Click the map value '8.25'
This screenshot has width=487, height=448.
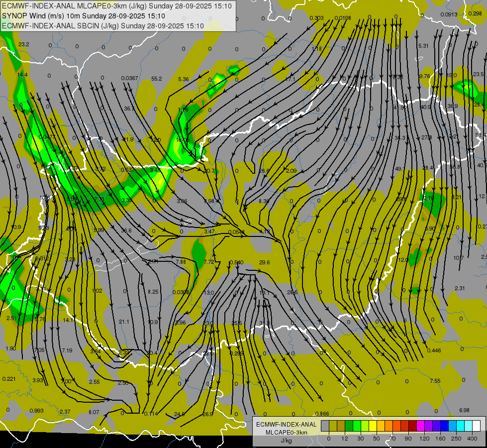pyautogui.click(x=153, y=292)
